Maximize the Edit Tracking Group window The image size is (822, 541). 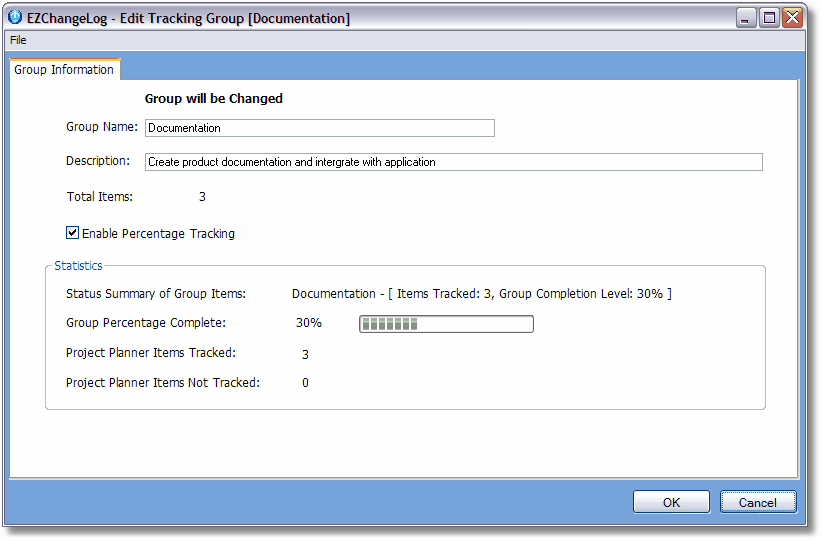click(x=769, y=18)
